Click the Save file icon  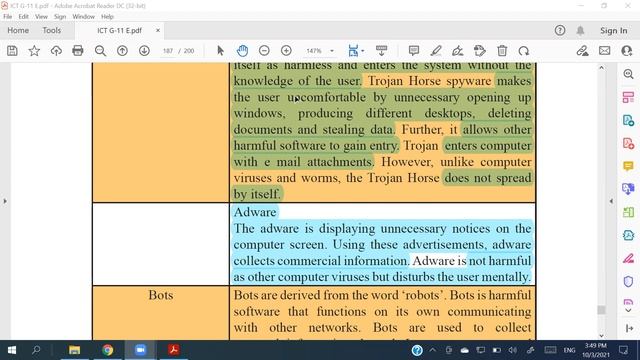click(12, 51)
